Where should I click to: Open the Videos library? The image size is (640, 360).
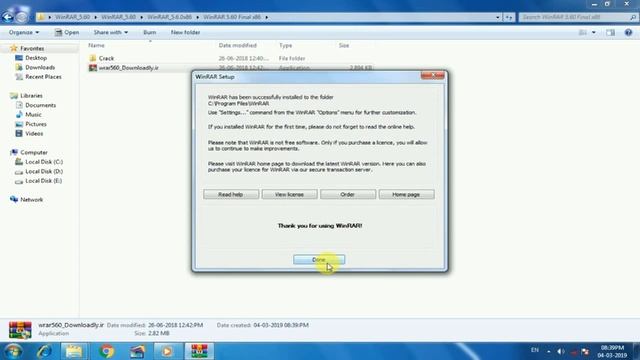tap(34, 133)
